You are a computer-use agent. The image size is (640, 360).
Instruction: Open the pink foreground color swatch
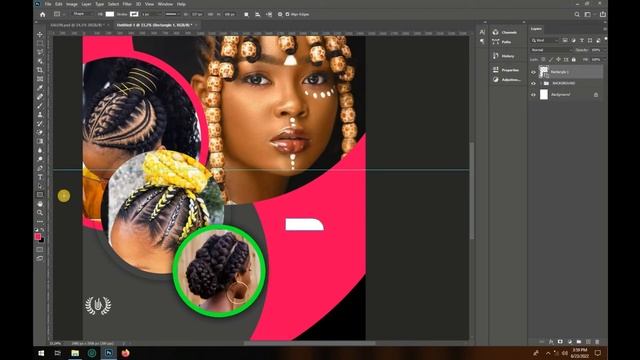click(x=38, y=236)
